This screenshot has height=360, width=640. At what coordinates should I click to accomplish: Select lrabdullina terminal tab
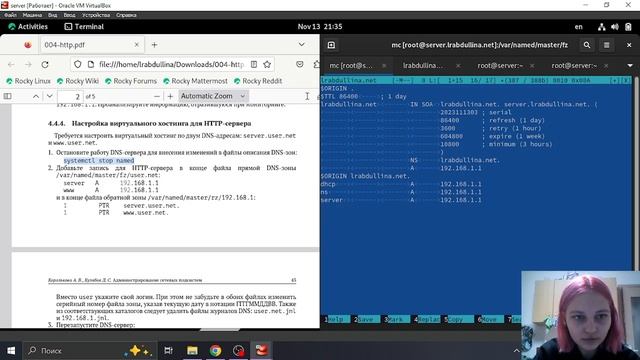coord(422,65)
